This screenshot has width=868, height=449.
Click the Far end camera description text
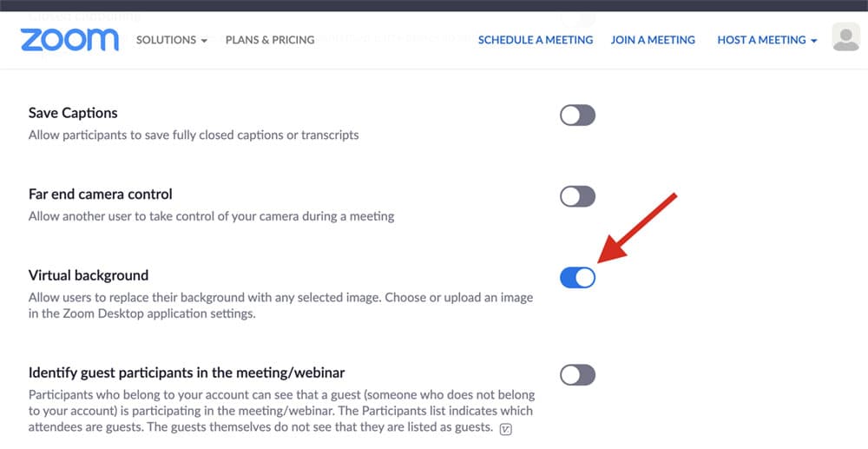(x=212, y=216)
